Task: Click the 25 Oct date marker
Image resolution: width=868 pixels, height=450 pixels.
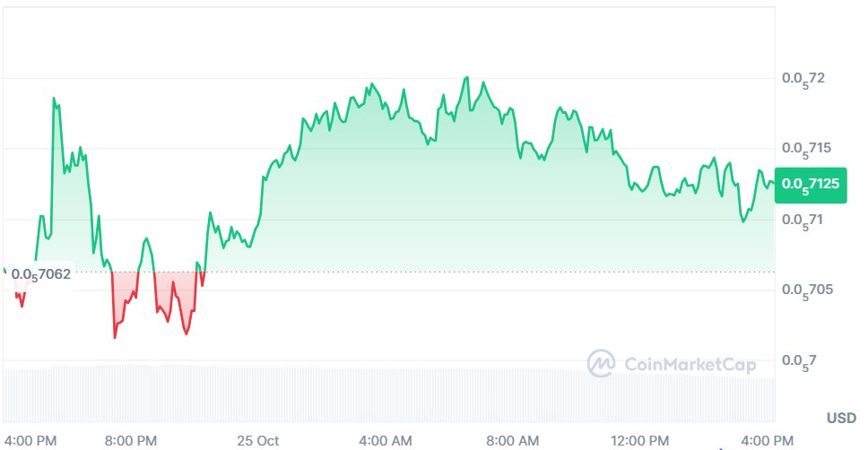Action: click(257, 440)
